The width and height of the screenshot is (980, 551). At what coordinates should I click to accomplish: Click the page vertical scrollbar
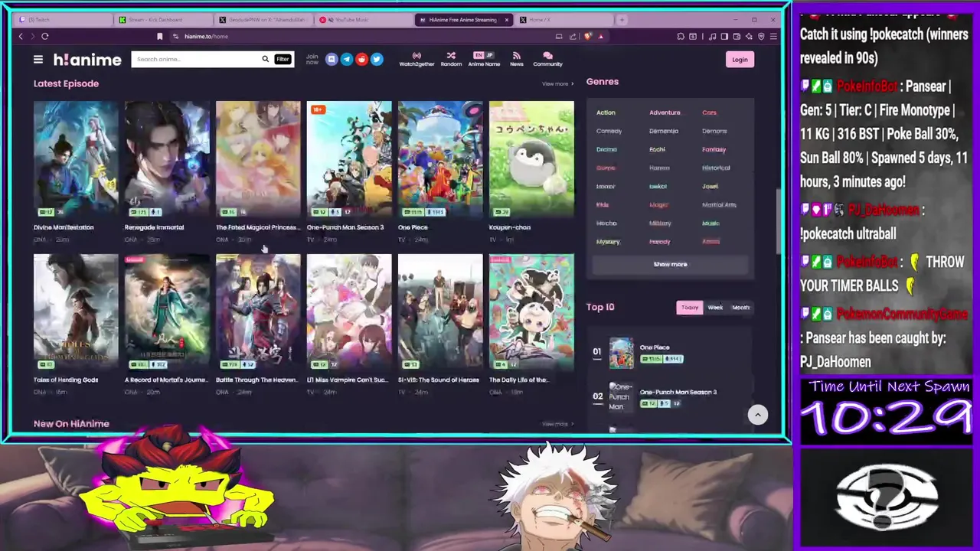(x=779, y=222)
